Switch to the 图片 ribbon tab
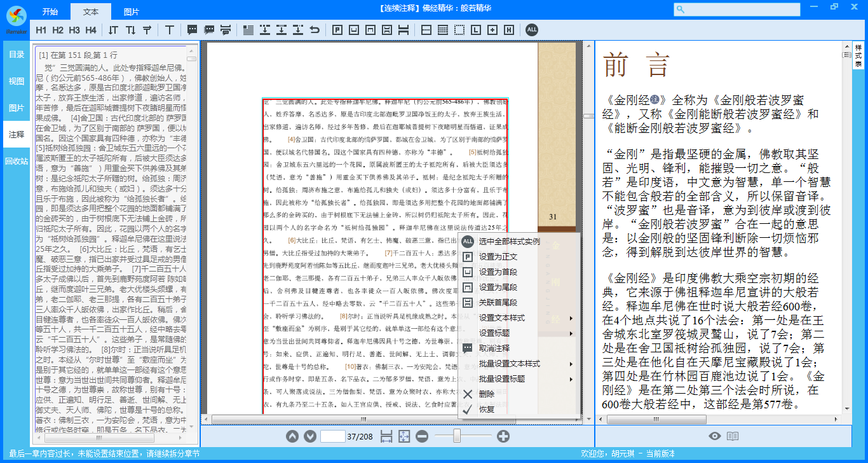The width and height of the screenshot is (868, 463). point(132,11)
